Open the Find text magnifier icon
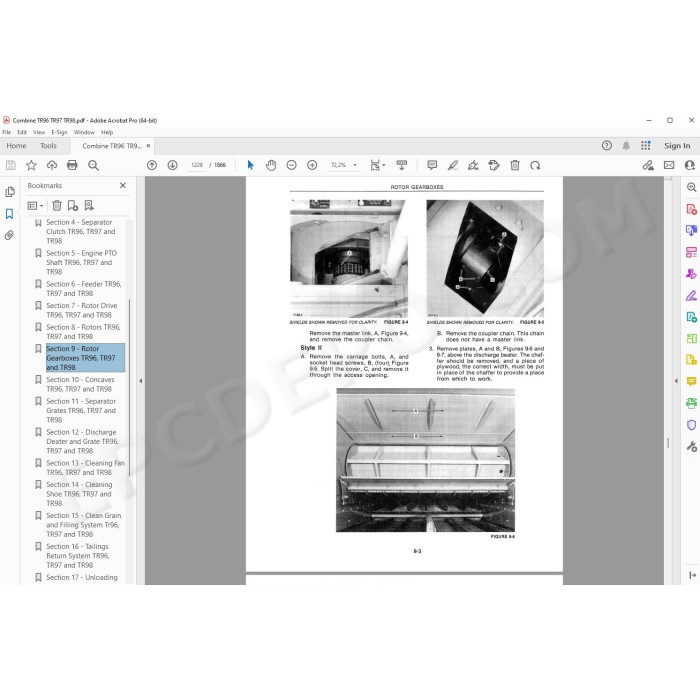The width and height of the screenshot is (700, 700). tap(93, 165)
